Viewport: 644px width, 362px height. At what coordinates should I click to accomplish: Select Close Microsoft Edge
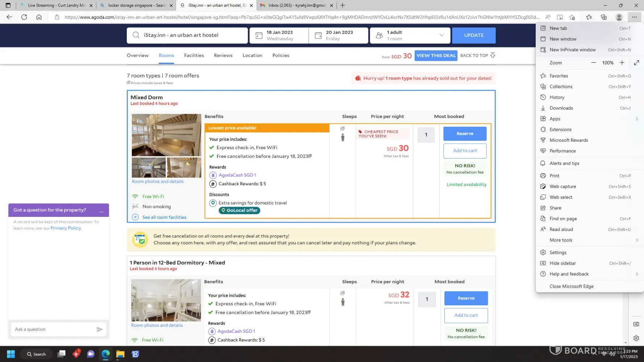point(589,286)
